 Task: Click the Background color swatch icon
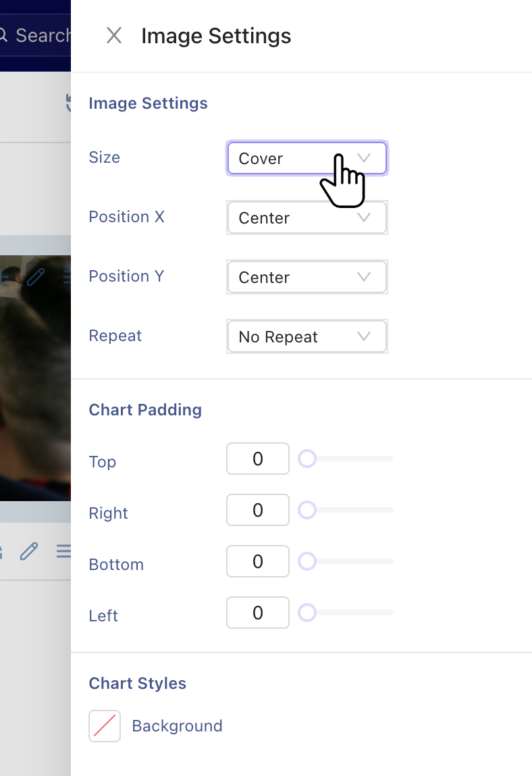pyautogui.click(x=104, y=725)
